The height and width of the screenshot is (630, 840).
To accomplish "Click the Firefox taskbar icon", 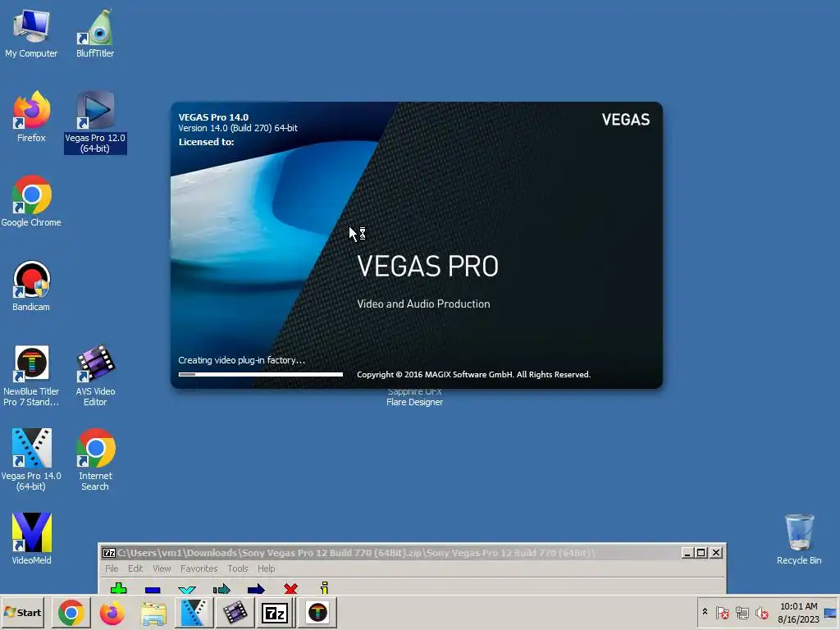I will pos(112,613).
